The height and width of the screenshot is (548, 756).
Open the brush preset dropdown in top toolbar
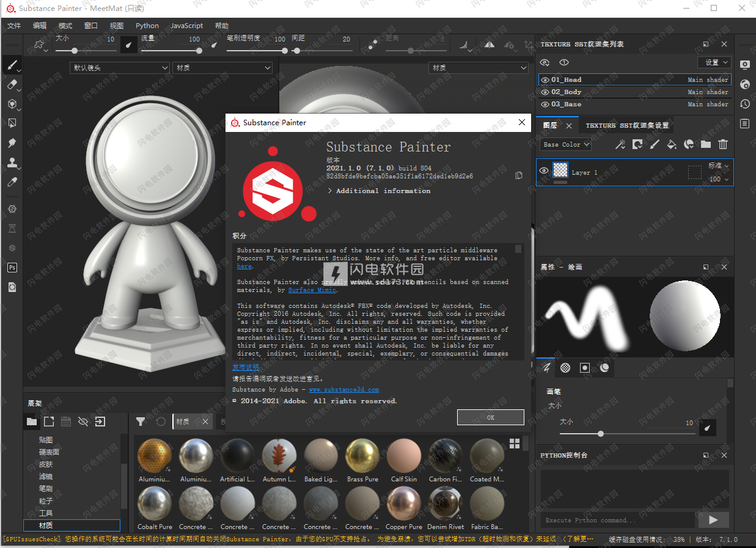tap(40, 45)
